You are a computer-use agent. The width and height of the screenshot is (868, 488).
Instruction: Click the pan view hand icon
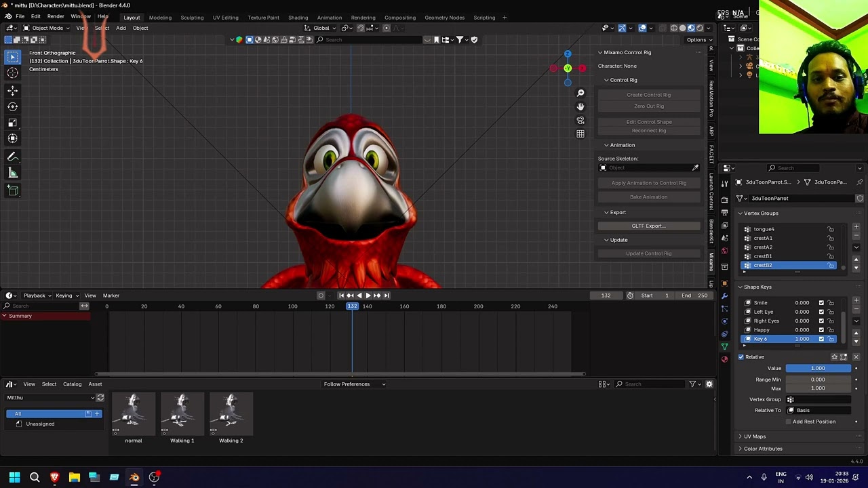(x=580, y=106)
